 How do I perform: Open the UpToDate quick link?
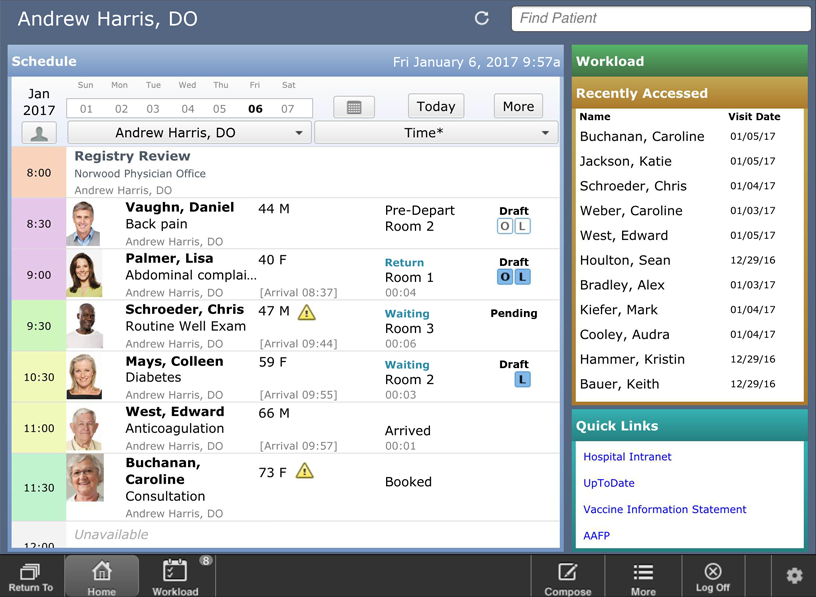pos(609,483)
